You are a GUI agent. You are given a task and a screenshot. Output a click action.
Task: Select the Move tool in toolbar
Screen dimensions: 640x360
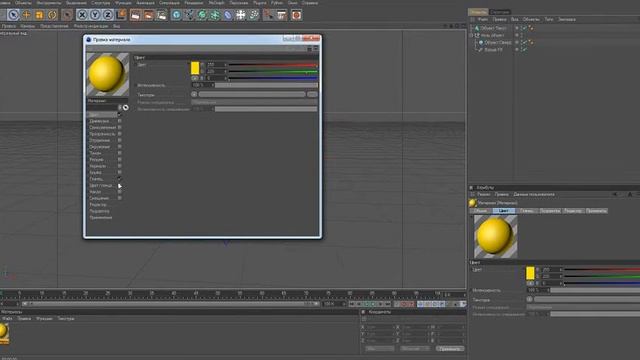pos(27,15)
